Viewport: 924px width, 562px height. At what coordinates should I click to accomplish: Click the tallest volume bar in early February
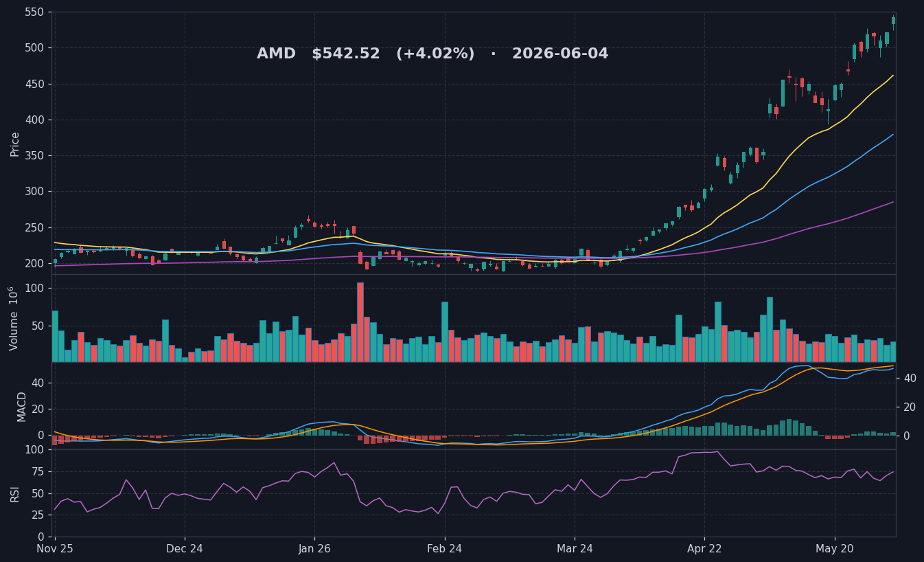tap(360, 322)
